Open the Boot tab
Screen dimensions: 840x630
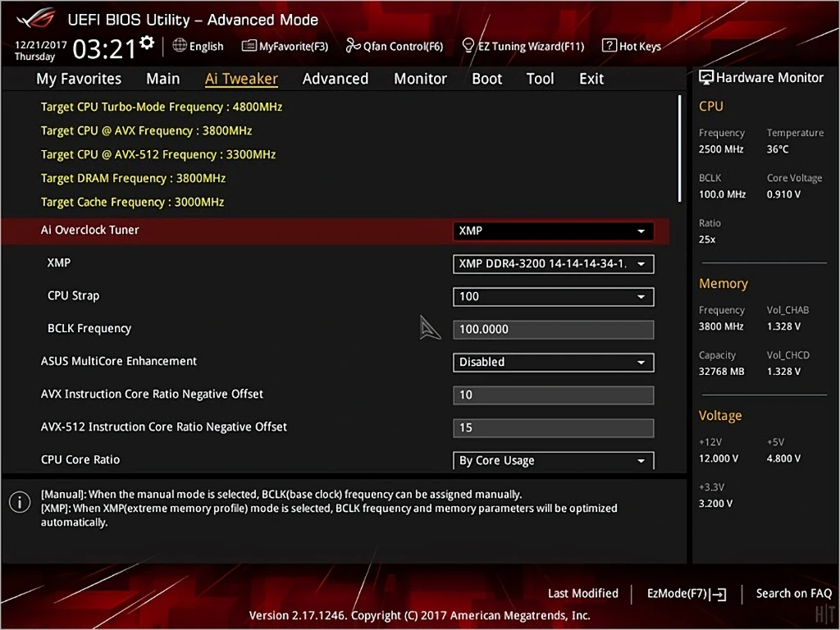coord(486,79)
